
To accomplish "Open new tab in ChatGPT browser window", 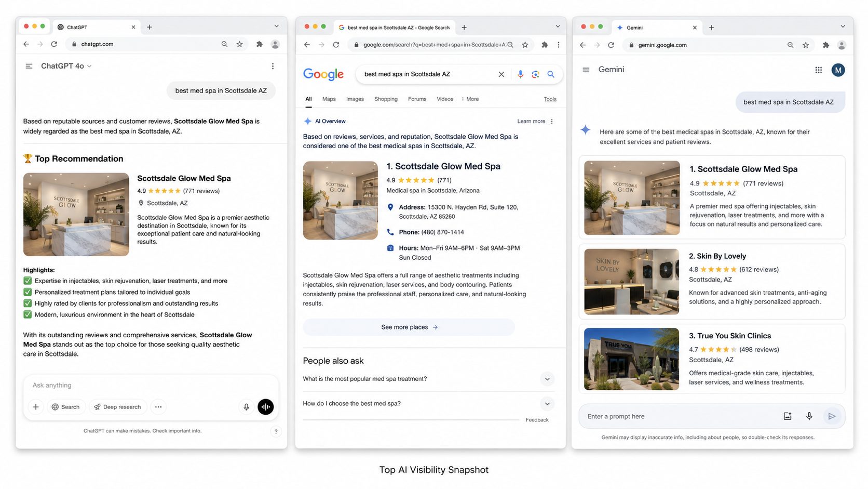I will click(x=150, y=27).
